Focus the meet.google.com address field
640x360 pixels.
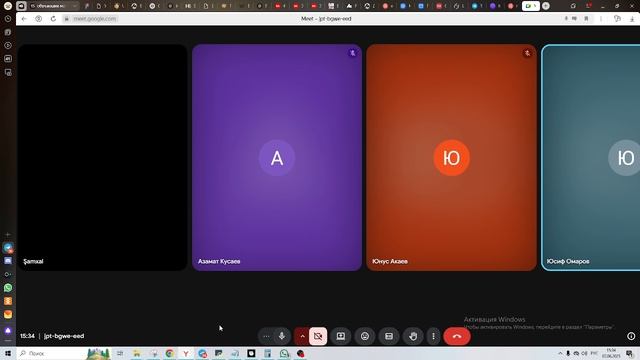pyautogui.click(x=95, y=19)
